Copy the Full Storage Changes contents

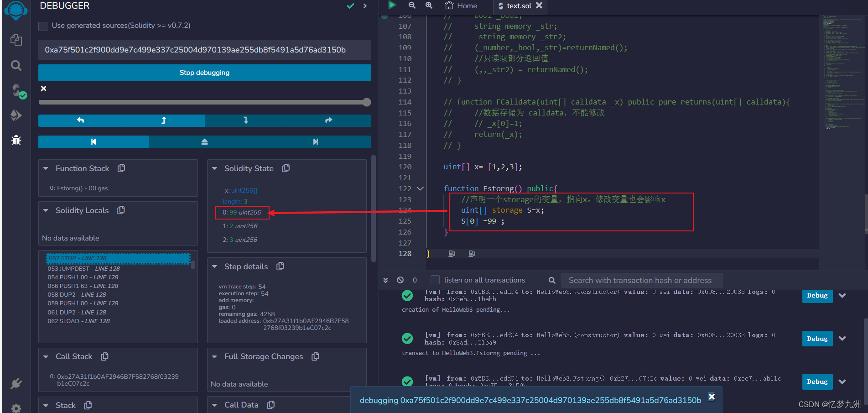[315, 356]
